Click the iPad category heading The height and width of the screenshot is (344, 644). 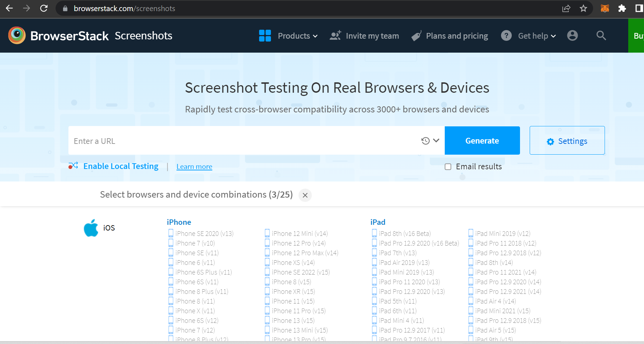378,222
